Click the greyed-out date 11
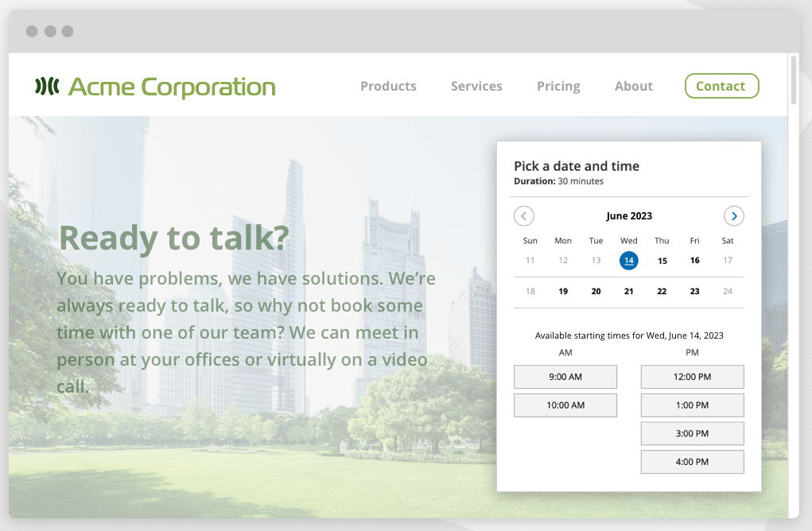 click(530, 260)
